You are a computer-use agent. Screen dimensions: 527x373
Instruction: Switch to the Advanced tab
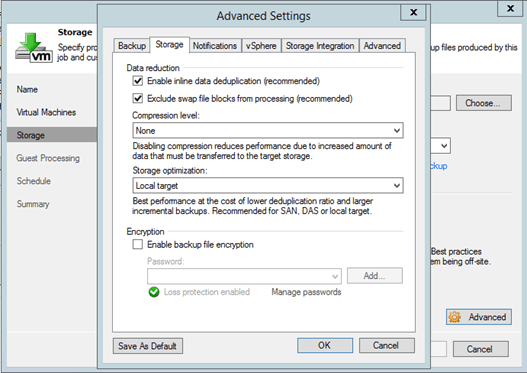tap(382, 46)
